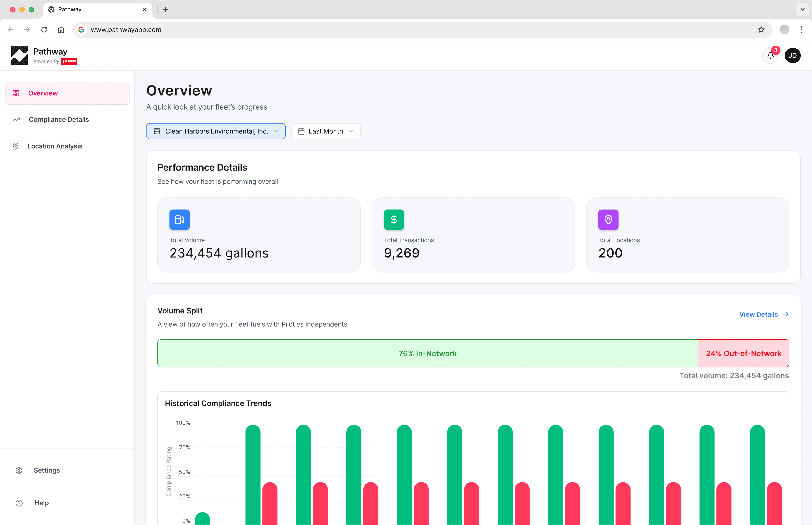This screenshot has width=812, height=525.
Task: Open Location Analysis in sidebar
Action: click(55, 146)
